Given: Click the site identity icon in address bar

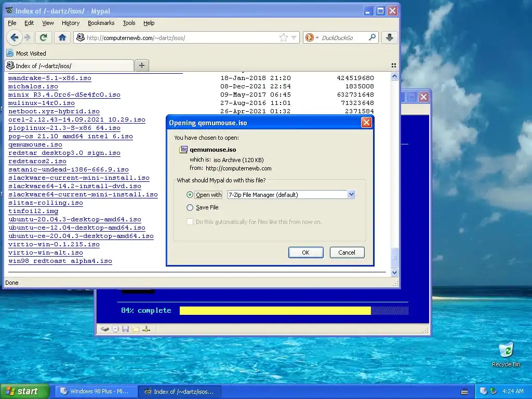Looking at the screenshot, I should [81, 37].
